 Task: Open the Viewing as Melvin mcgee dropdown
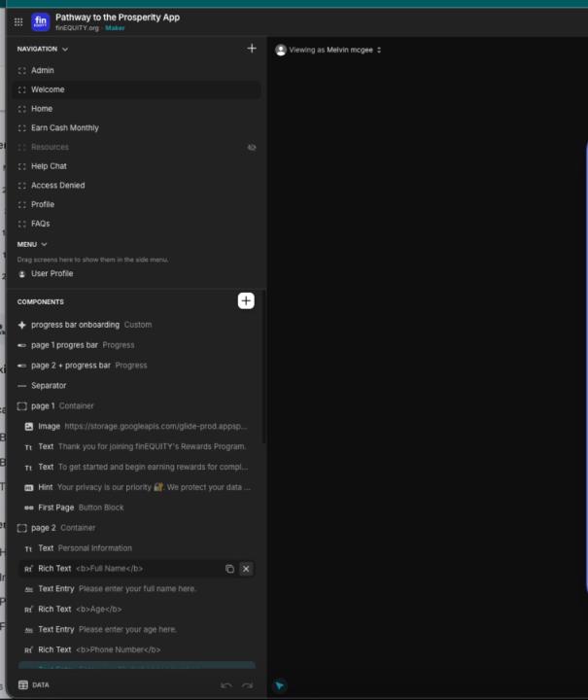330,50
